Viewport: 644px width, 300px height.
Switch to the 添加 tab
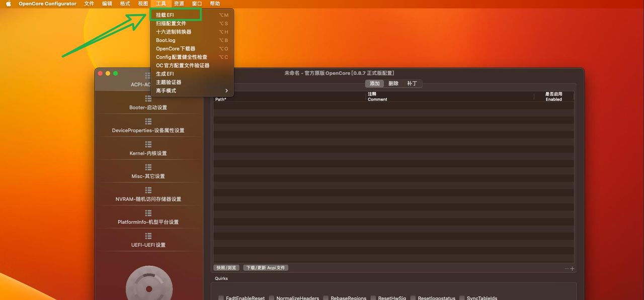[375, 83]
